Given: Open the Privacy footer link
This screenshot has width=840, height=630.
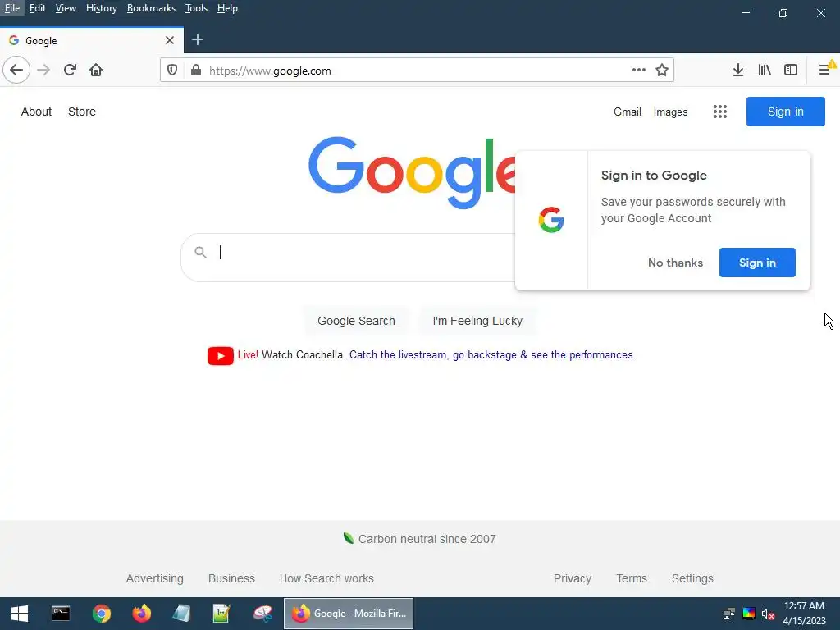Looking at the screenshot, I should [572, 578].
